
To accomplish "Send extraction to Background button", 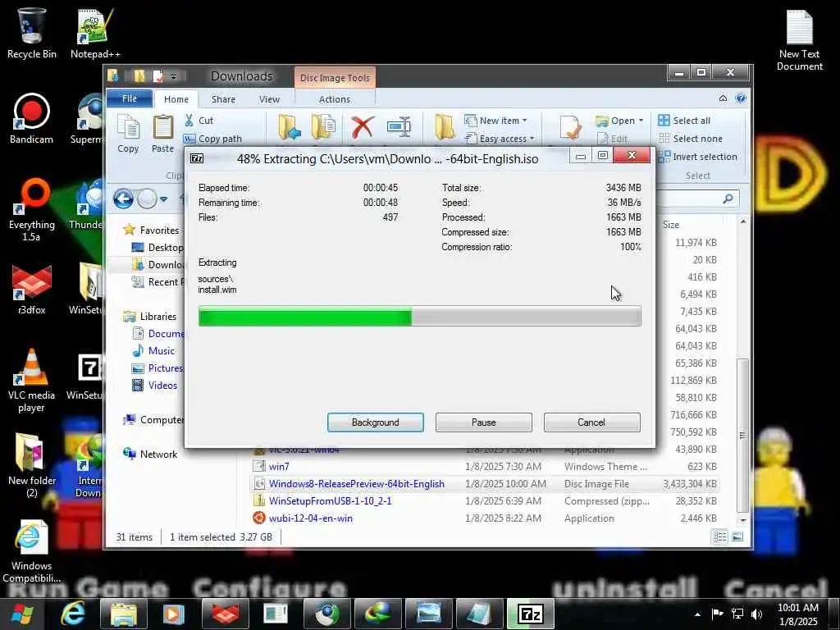I will [375, 422].
